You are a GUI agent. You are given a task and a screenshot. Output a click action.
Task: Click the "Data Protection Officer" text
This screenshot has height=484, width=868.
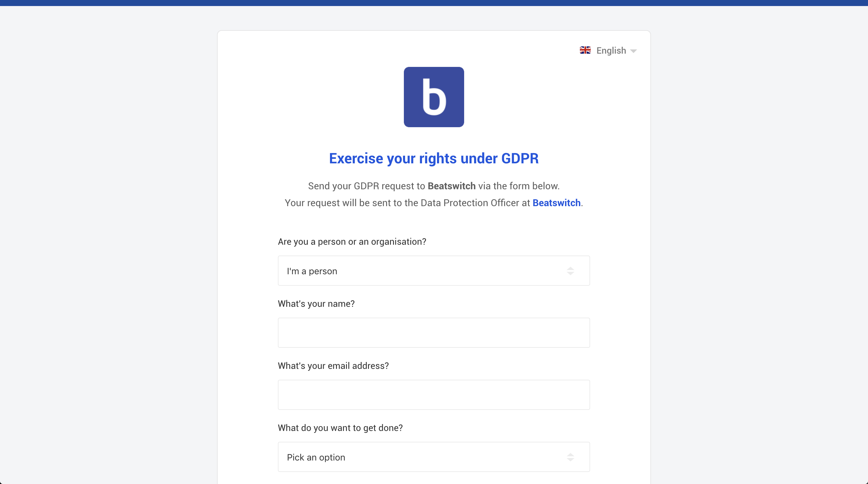(x=470, y=203)
